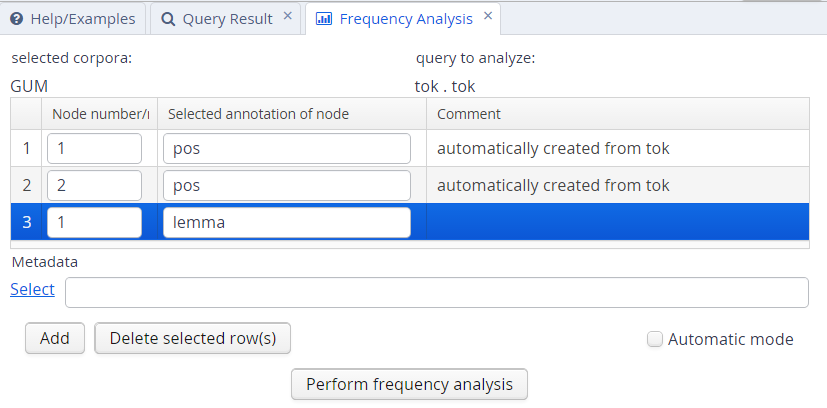
Task: Enable the Automatic mode checkbox
Action: (x=655, y=339)
